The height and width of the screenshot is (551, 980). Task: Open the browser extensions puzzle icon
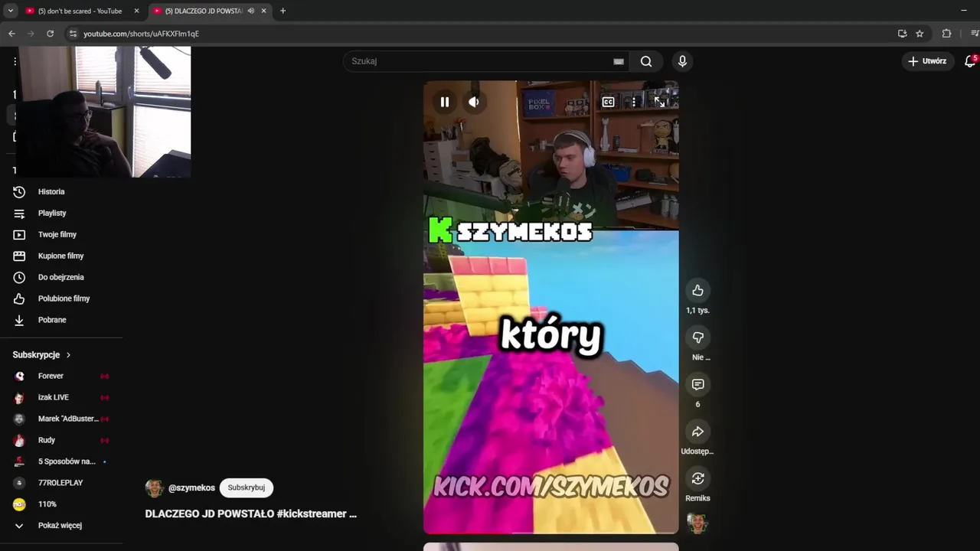pos(946,34)
